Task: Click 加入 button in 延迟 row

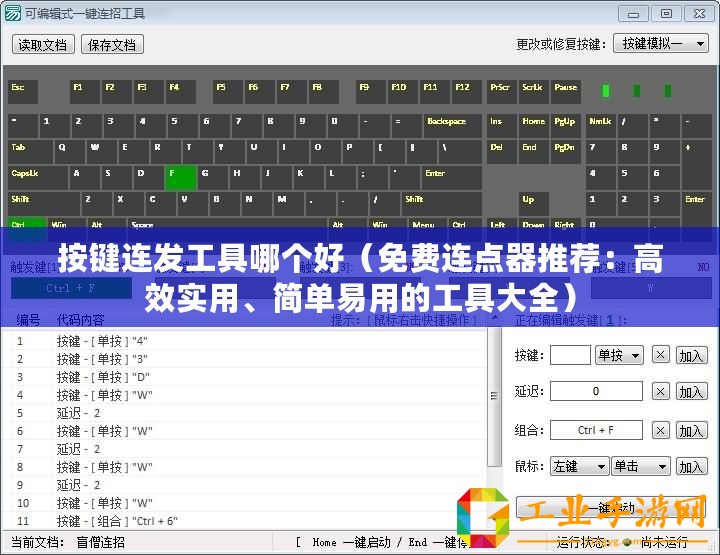Action: [691, 392]
